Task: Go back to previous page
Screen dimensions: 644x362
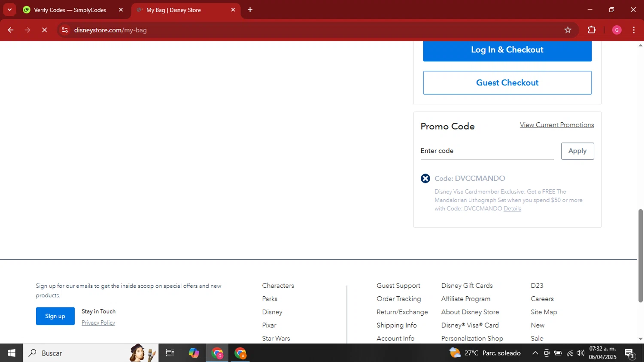Action: (11, 30)
